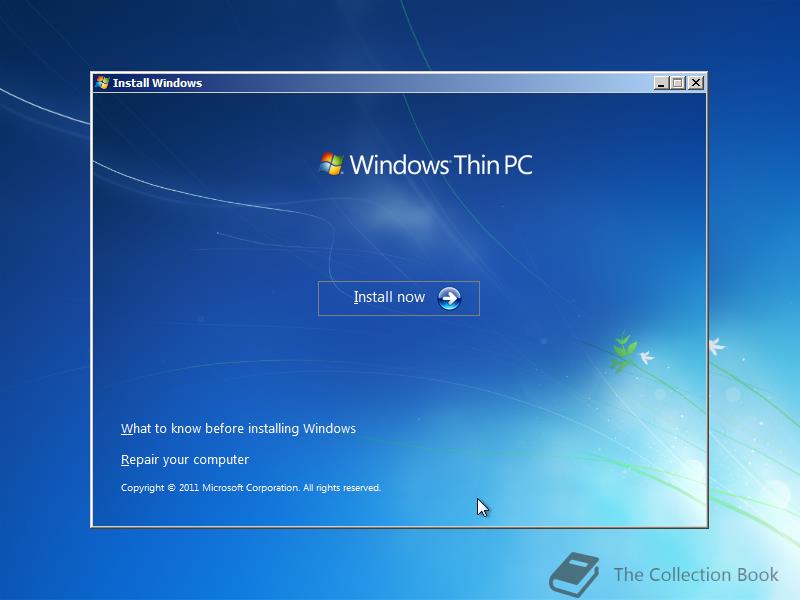Screen dimensions: 800x600
Task: Click the blue arrow icon beside Install now
Action: 449,298
